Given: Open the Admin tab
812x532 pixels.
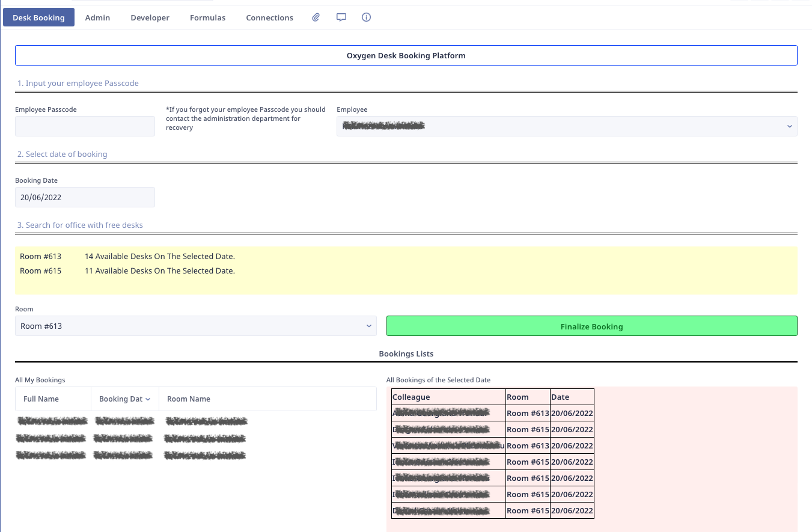Looking at the screenshot, I should pos(97,17).
